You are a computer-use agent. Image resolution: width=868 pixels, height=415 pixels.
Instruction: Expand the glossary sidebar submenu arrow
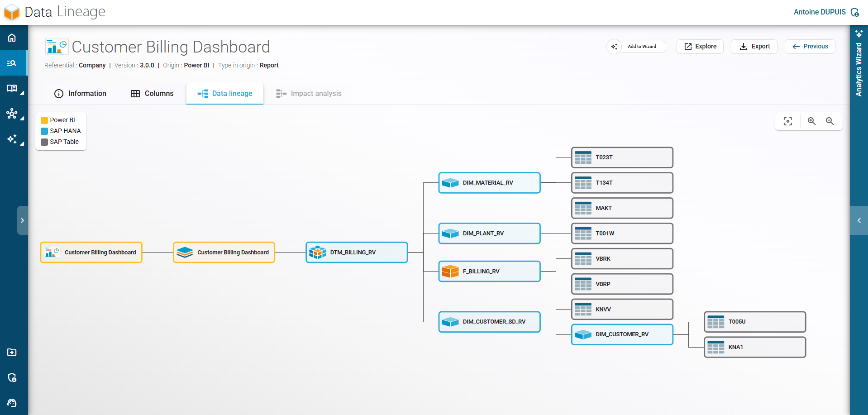[x=22, y=93]
